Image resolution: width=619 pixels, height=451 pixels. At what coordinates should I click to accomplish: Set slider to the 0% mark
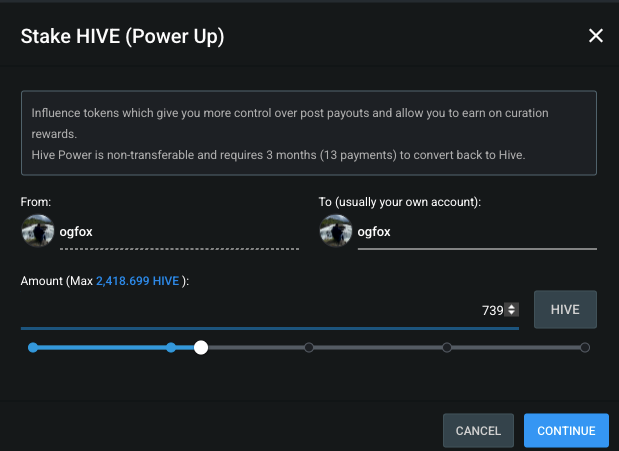tap(33, 348)
